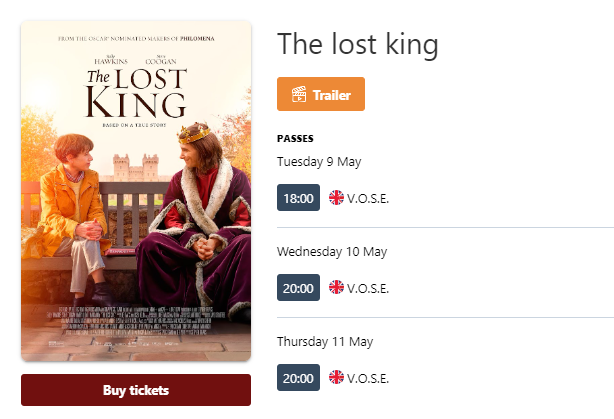
Task: Open The Lost King poster image
Action: coord(136,191)
